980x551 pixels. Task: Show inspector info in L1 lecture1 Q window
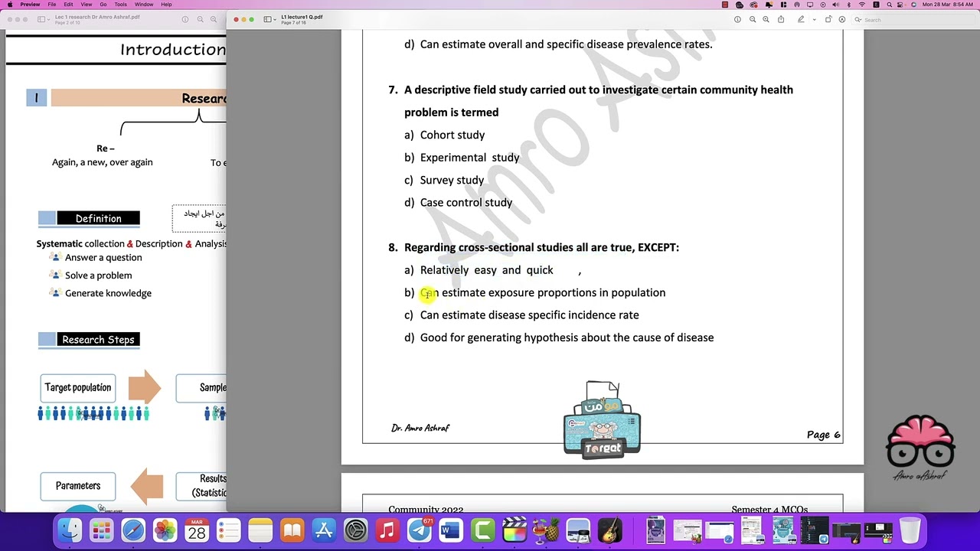pos(737,19)
